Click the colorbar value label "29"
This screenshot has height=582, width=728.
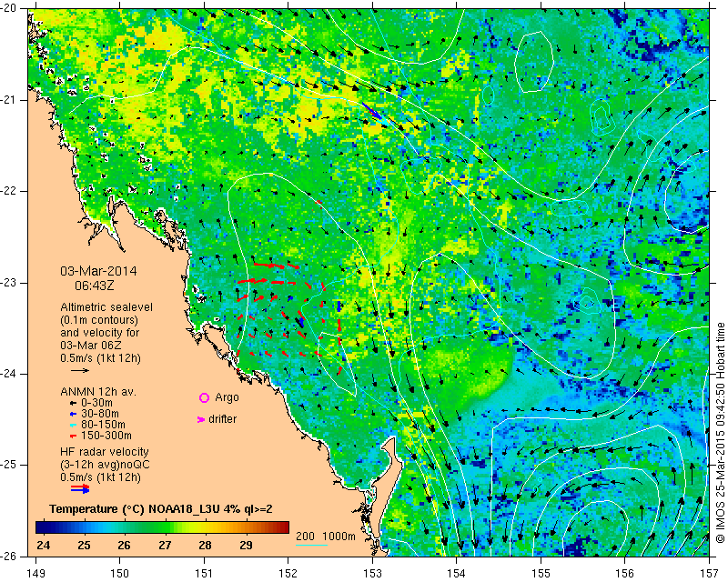pyautogui.click(x=246, y=546)
